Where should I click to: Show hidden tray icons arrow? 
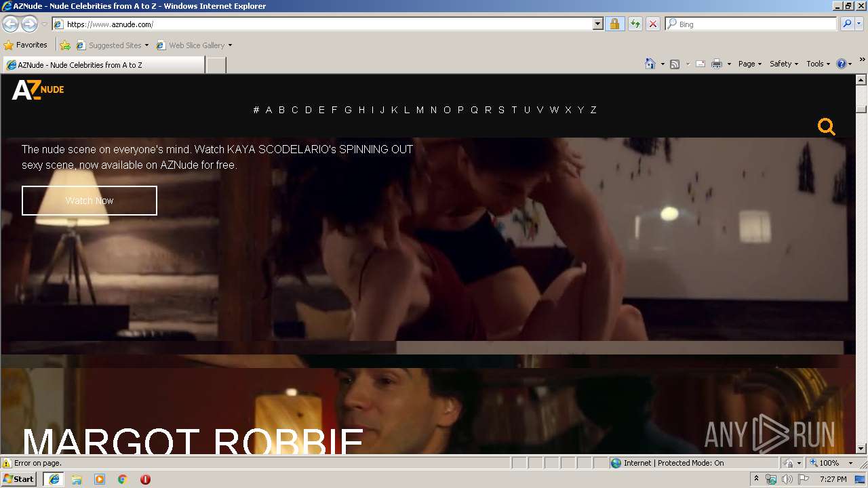[756, 479]
